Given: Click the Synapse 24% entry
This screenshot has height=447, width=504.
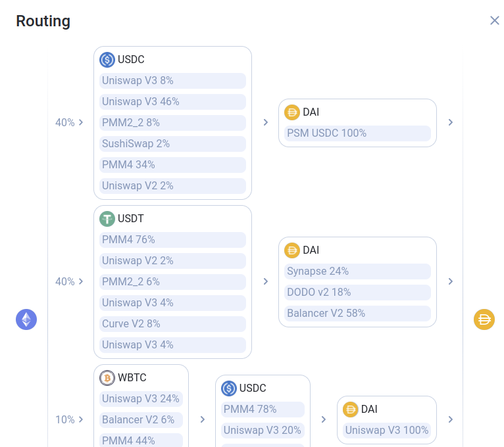Looking at the screenshot, I should [357, 271].
